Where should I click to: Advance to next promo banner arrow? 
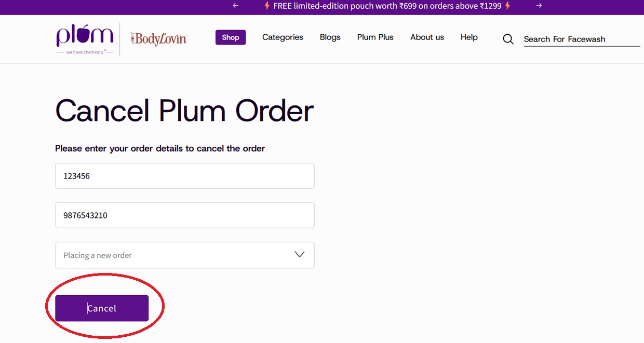point(539,6)
